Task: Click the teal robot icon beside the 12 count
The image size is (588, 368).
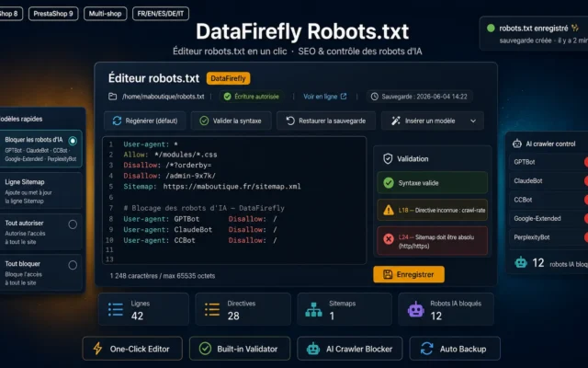Action: coord(521,262)
